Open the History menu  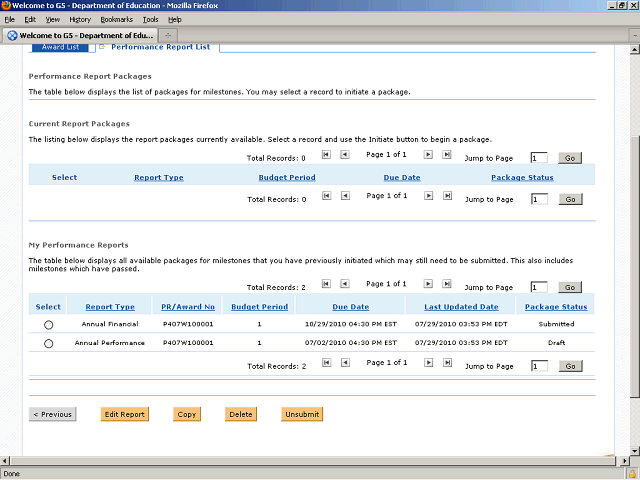click(x=80, y=19)
